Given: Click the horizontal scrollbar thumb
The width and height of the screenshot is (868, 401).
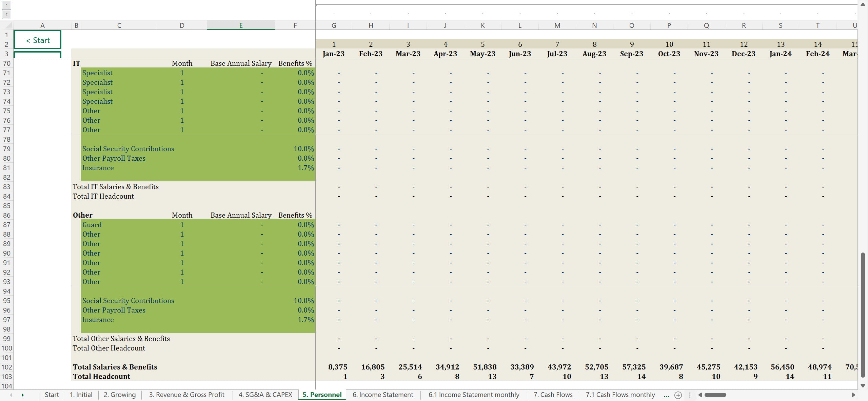Looking at the screenshot, I should click(x=715, y=395).
